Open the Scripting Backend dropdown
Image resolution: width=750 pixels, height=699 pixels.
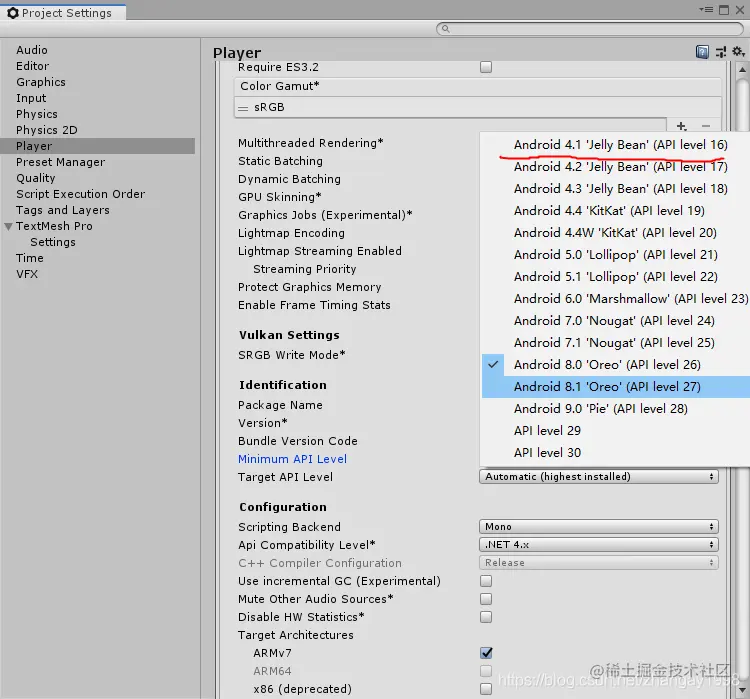[x=599, y=527]
